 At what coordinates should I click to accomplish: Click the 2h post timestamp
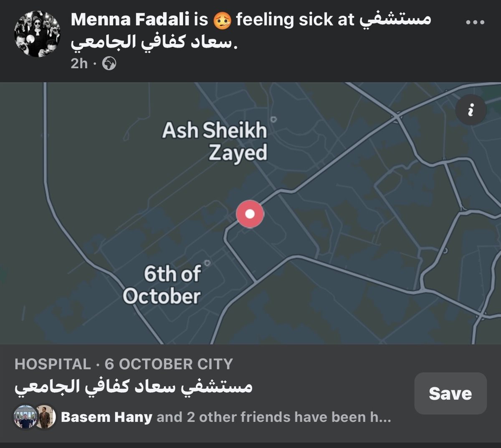[79, 63]
